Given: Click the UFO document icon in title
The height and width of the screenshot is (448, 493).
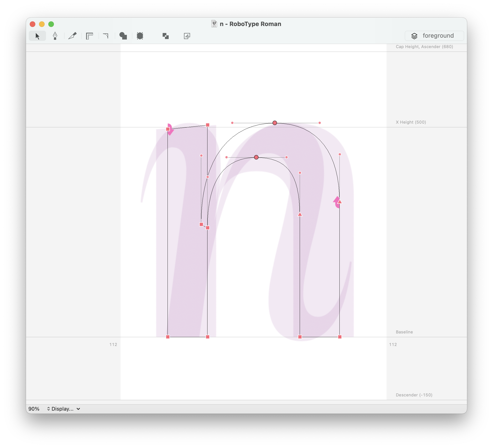Looking at the screenshot, I should [214, 24].
